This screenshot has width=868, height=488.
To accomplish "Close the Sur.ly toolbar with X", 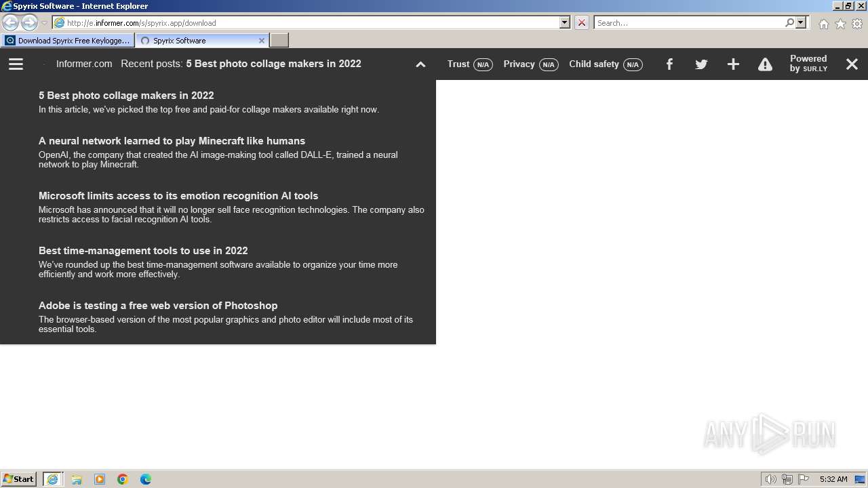I will [852, 64].
